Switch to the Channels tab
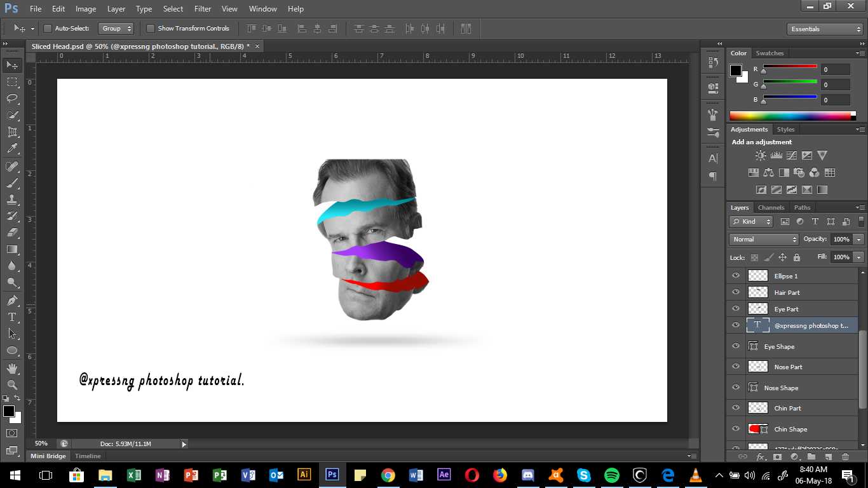Image resolution: width=868 pixels, height=488 pixels. pyautogui.click(x=771, y=207)
